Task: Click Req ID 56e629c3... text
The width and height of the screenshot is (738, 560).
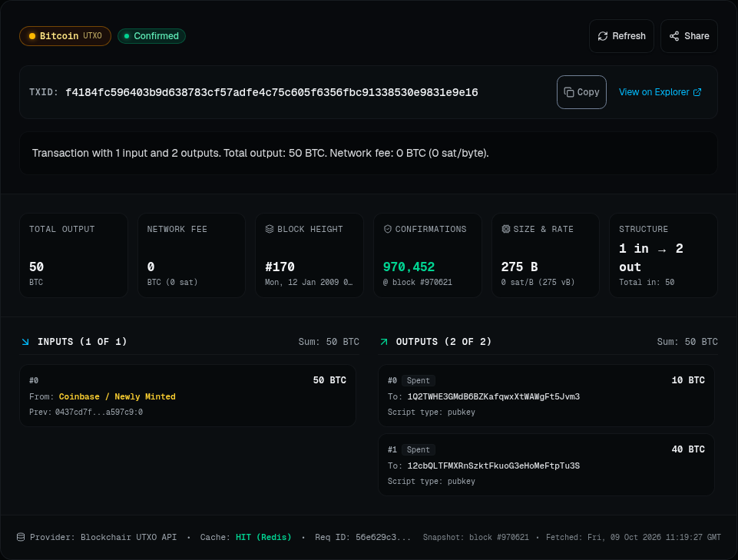Action: pos(362,537)
